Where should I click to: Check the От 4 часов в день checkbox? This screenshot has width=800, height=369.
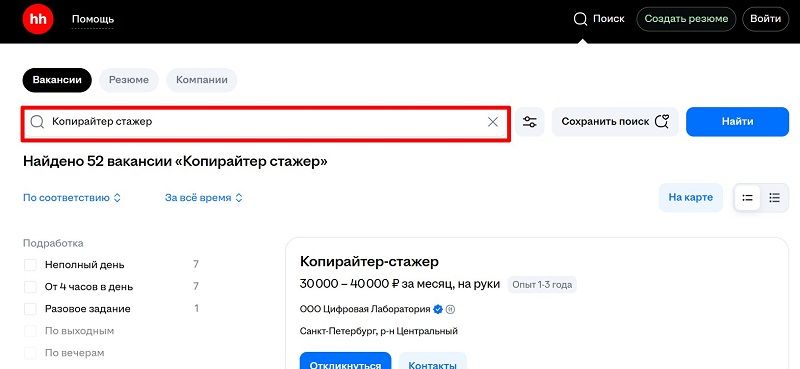pyautogui.click(x=30, y=287)
